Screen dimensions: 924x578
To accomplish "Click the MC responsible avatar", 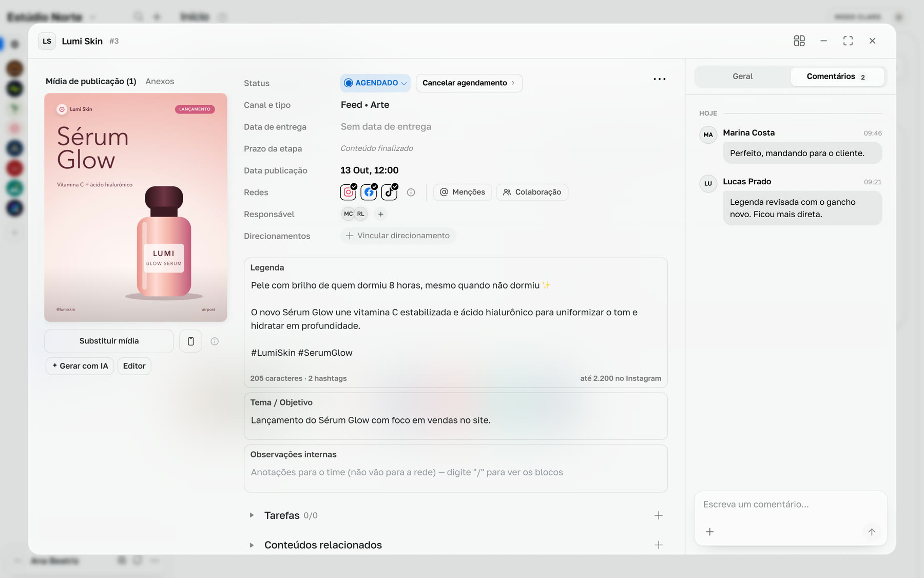I will click(348, 214).
